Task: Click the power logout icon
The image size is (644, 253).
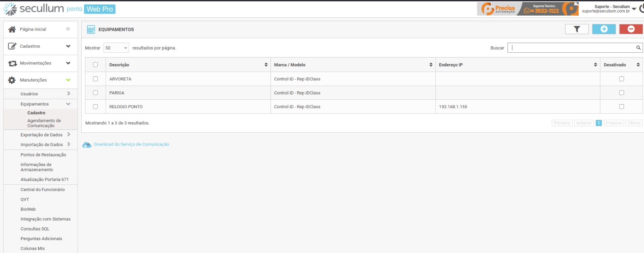Action: (x=642, y=8)
